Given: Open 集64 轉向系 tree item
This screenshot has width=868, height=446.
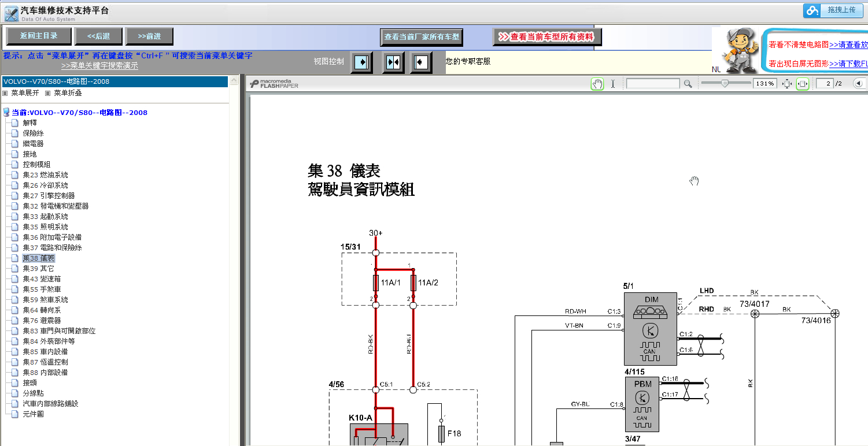Looking at the screenshot, I should point(42,310).
